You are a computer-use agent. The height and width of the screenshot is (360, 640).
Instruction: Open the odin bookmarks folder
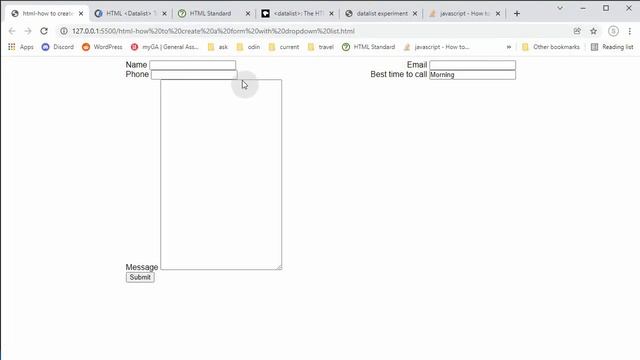click(248, 47)
